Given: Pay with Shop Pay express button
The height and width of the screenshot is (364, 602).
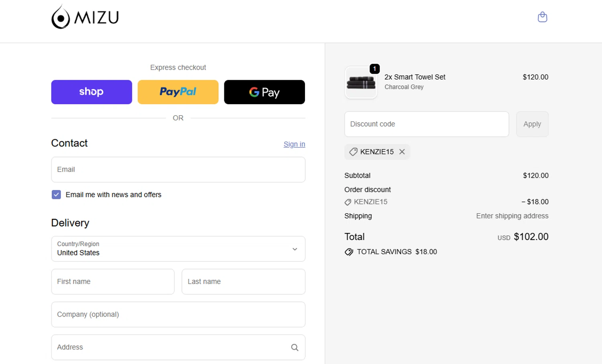Looking at the screenshot, I should (x=92, y=92).
